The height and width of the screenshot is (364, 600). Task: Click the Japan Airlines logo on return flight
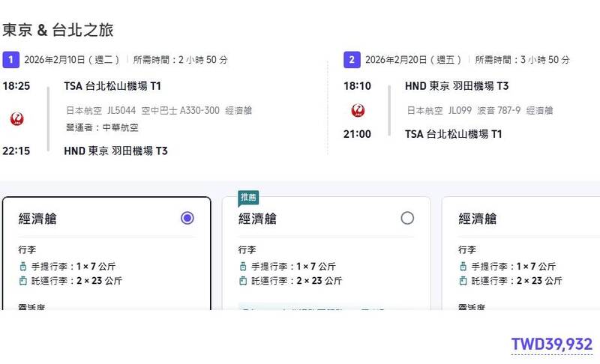coord(358,111)
